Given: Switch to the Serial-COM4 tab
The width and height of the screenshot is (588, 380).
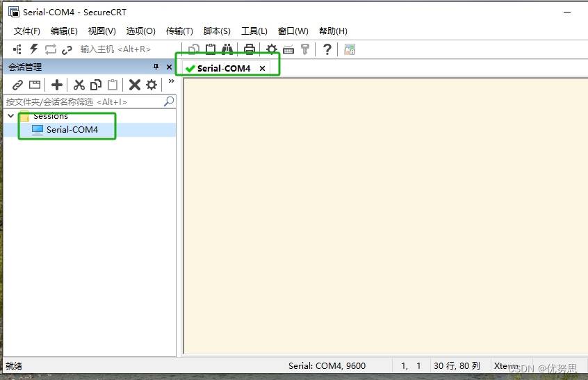Looking at the screenshot, I should point(224,69).
